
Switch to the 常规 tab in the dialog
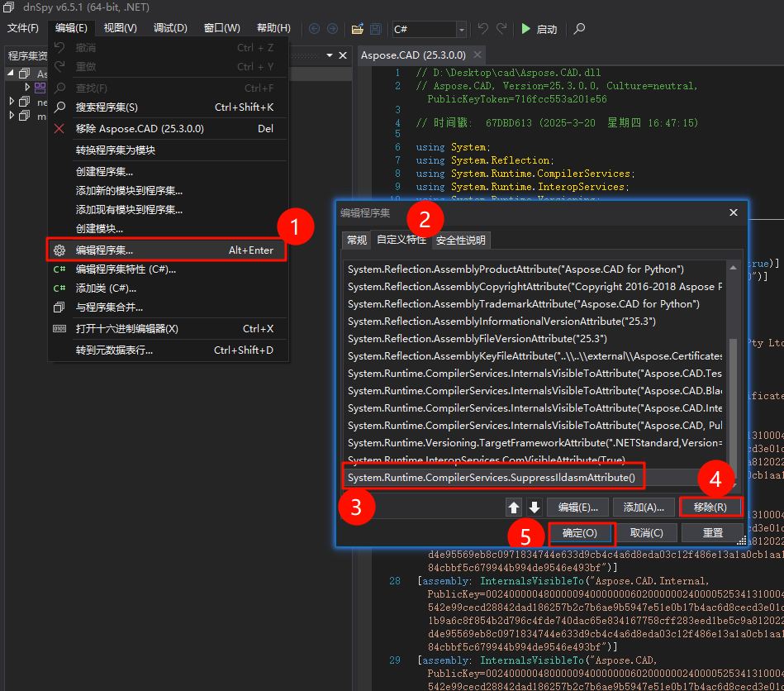357,241
